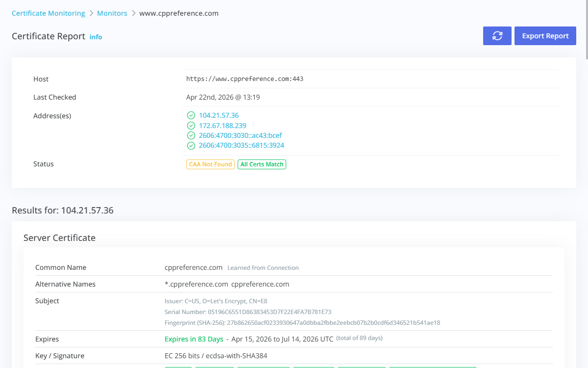Click the green check icon beside 104.21.57.36

click(x=191, y=115)
